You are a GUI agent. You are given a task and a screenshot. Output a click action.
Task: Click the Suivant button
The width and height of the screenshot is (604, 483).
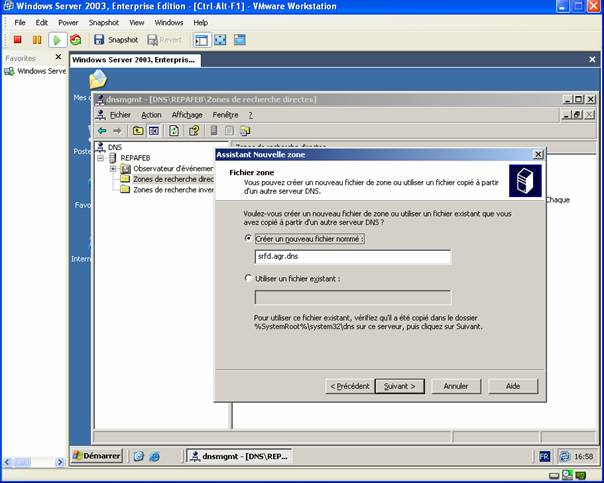pos(399,386)
